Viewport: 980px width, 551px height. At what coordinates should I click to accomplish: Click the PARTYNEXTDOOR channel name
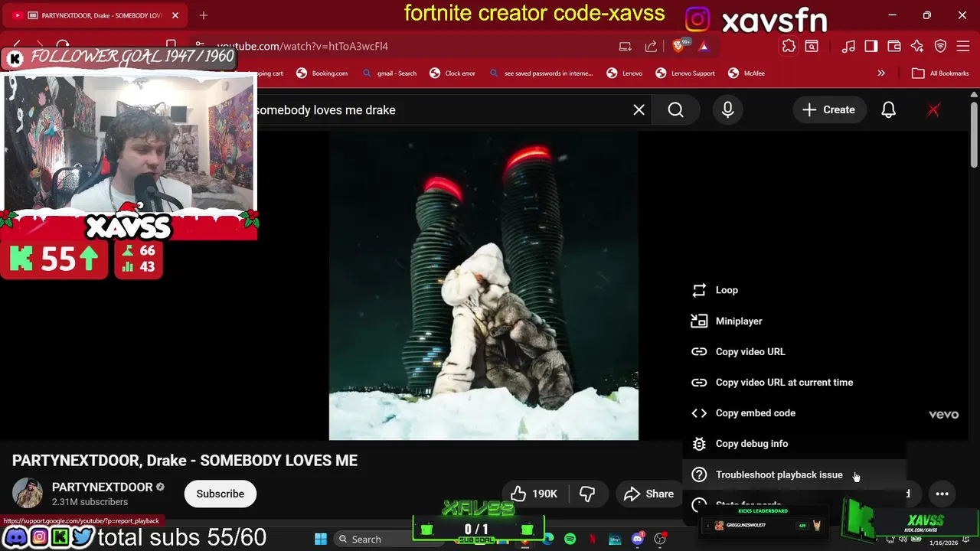[102, 487]
